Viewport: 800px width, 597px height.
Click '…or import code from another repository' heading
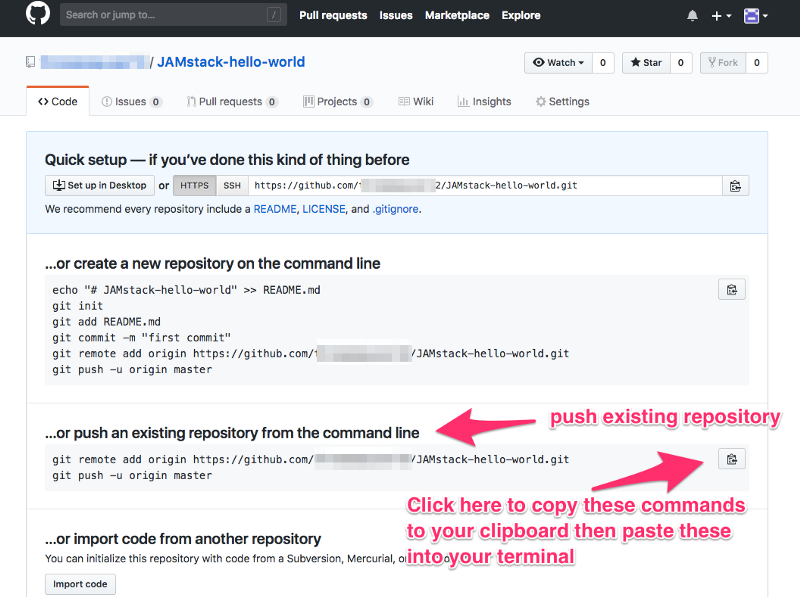[183, 539]
